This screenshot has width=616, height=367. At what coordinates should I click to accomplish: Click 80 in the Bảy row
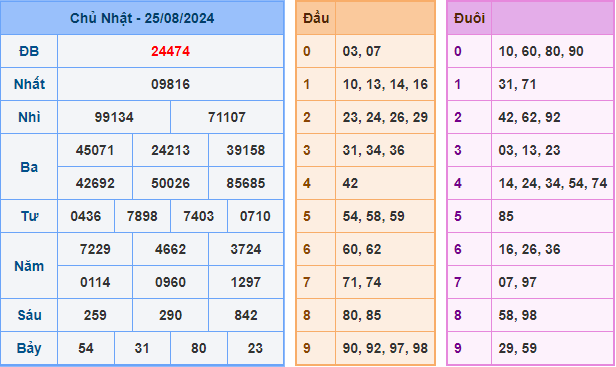point(199,348)
